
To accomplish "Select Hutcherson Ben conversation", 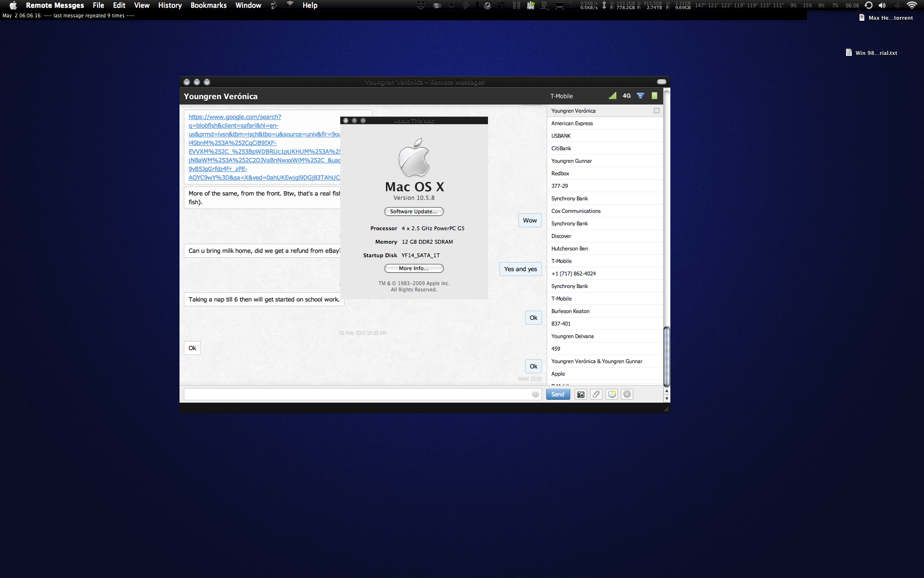I will pyautogui.click(x=605, y=249).
